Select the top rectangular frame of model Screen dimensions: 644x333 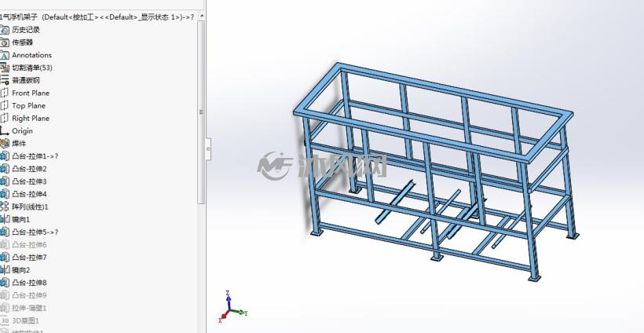point(434,112)
